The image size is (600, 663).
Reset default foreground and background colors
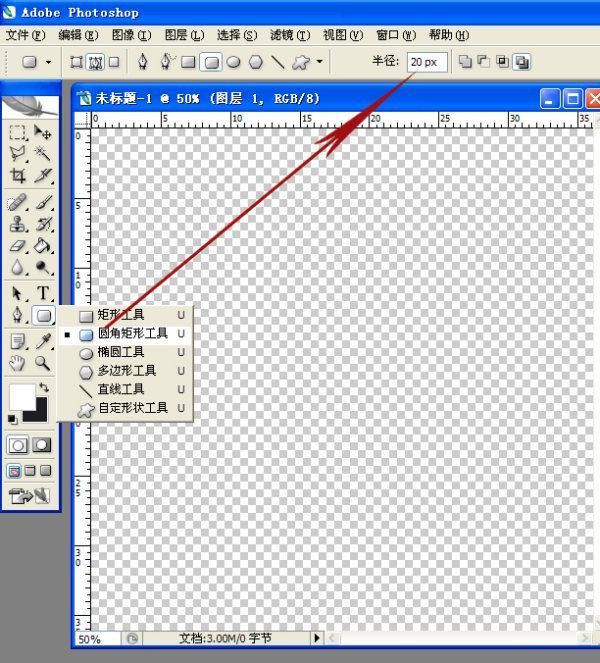(12, 419)
